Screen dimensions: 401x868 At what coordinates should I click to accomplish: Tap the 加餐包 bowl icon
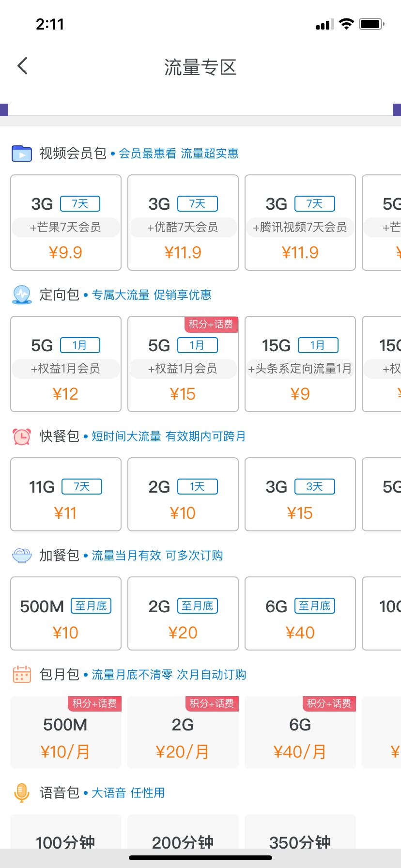click(21, 555)
